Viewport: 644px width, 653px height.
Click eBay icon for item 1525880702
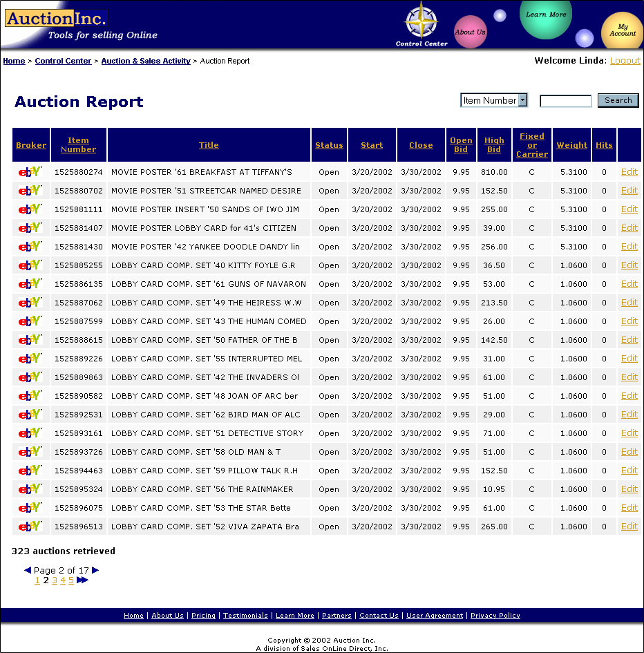[30, 190]
